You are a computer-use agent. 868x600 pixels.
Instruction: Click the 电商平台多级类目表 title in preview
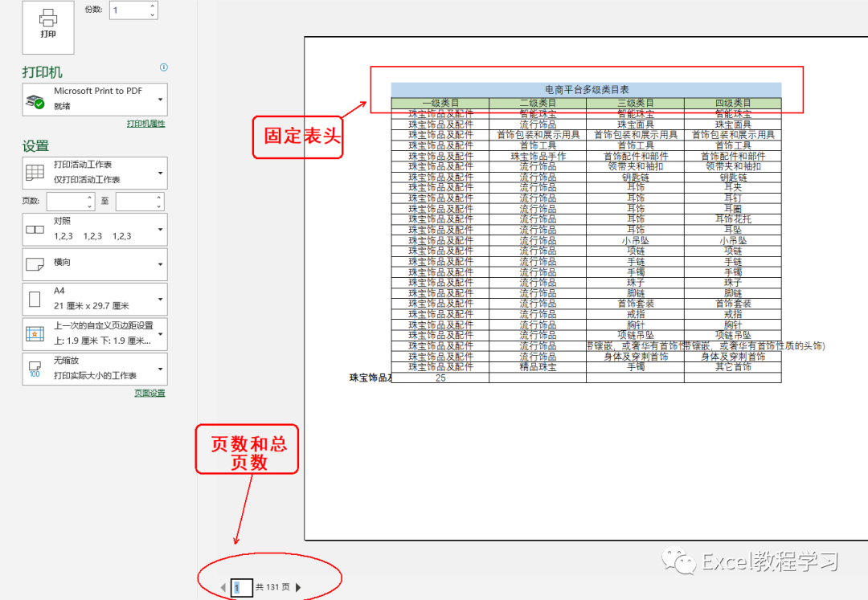[587, 90]
